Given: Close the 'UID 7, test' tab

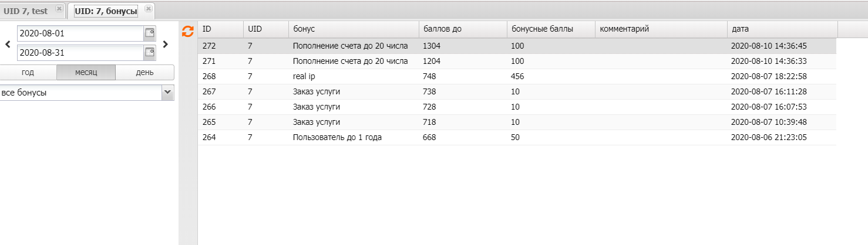Looking at the screenshot, I should click(x=59, y=9).
